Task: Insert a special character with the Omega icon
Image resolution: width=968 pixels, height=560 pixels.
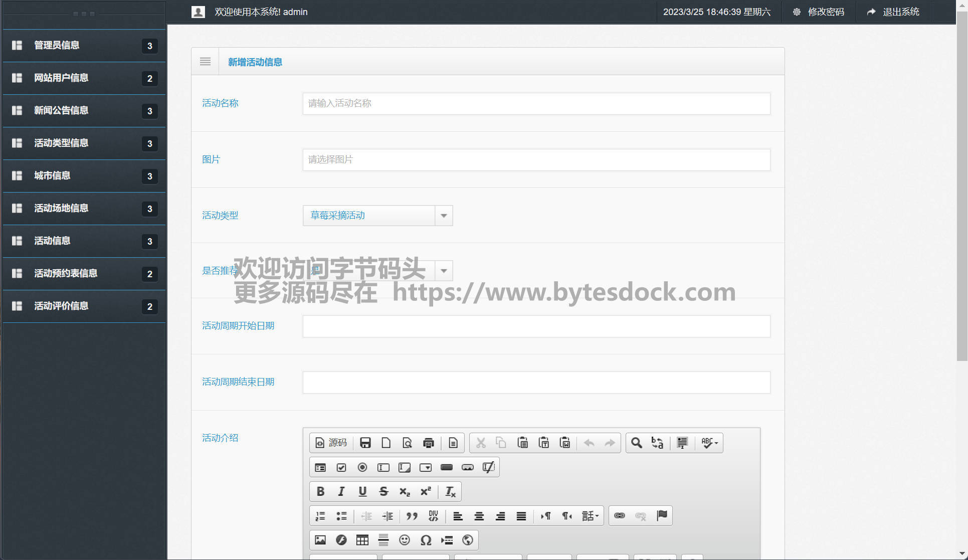Action: coord(426,540)
